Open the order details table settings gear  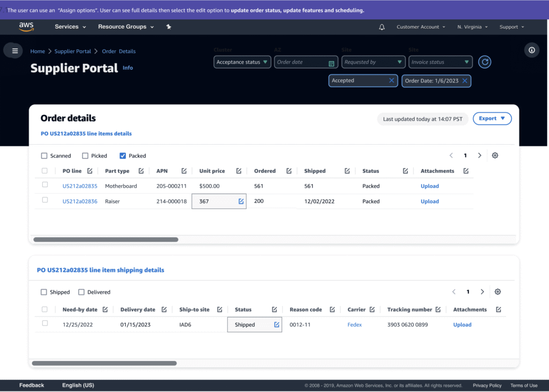click(495, 156)
